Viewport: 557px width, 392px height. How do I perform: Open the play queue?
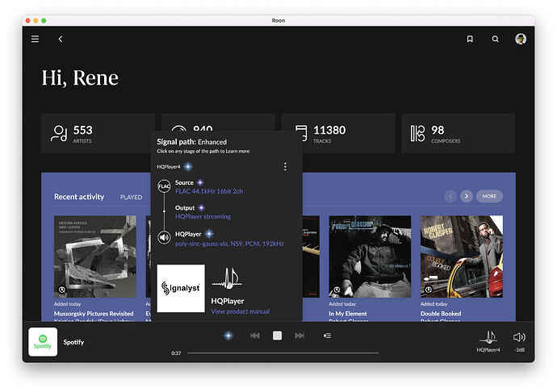point(327,336)
